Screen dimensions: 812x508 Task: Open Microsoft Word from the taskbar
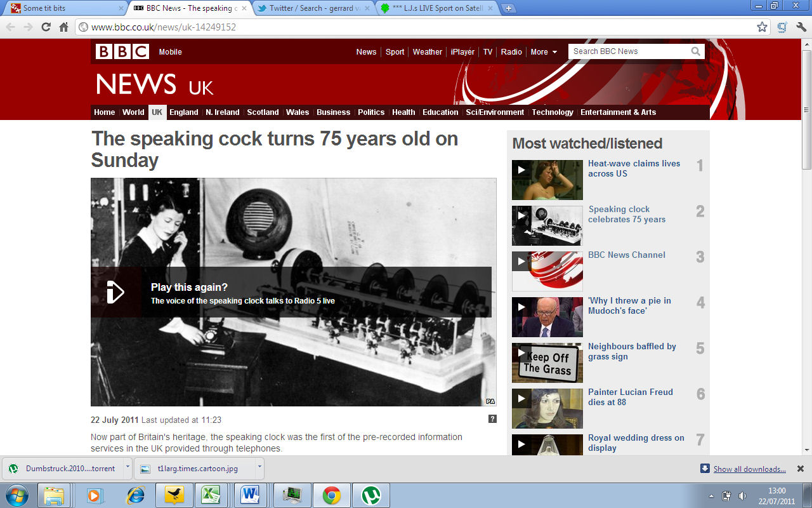(x=251, y=495)
